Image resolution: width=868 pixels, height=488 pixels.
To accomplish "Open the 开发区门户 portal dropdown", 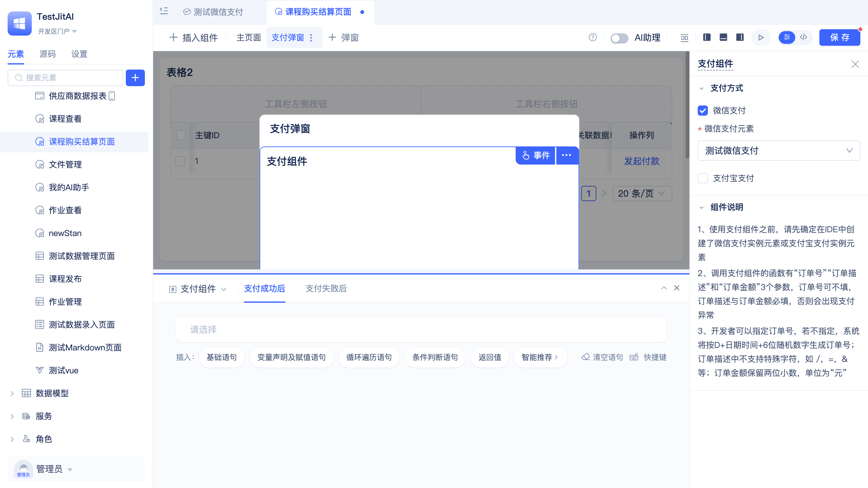I will coord(57,31).
